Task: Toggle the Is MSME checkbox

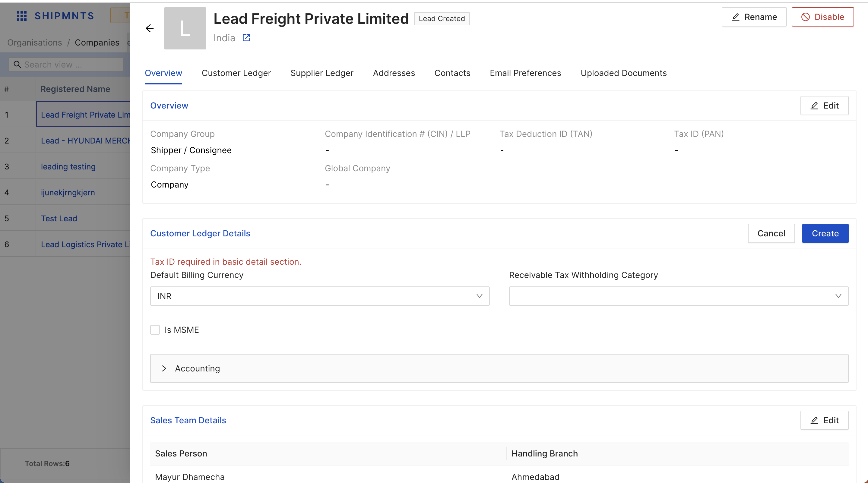Action: click(x=155, y=330)
